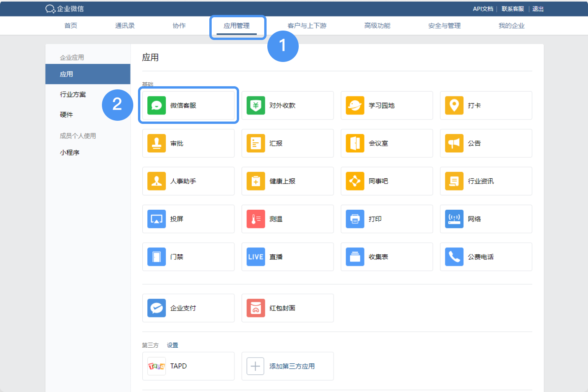Select the 打卡 location pin icon
The width and height of the screenshot is (588, 392).
coord(454,105)
